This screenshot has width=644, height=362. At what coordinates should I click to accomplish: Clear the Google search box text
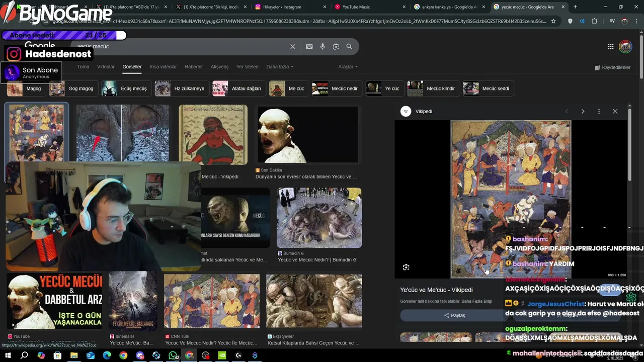pyautogui.click(x=293, y=47)
